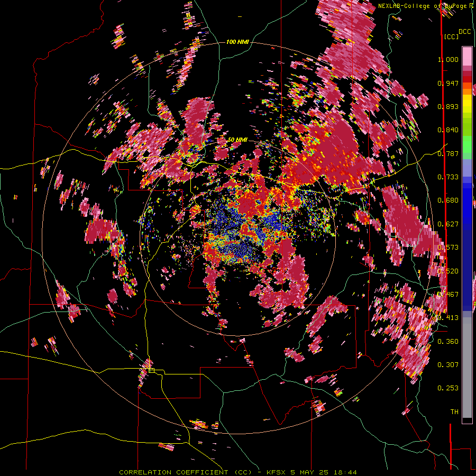Click the TH threshold label on the legend
The image size is (476, 476).
coord(454,412)
